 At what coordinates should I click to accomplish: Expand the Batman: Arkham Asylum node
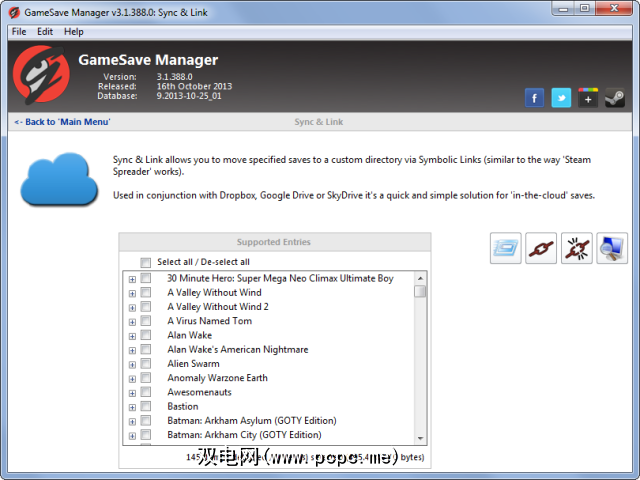[132, 422]
